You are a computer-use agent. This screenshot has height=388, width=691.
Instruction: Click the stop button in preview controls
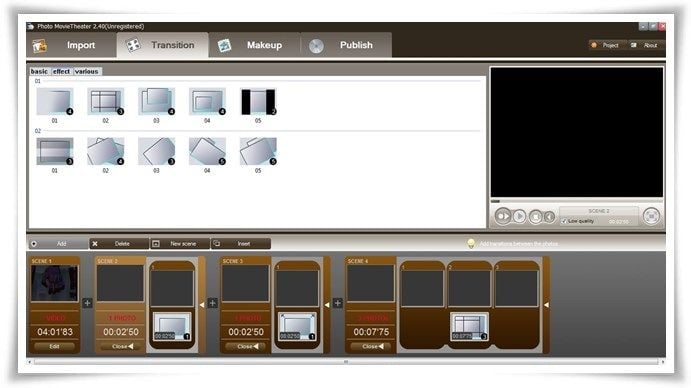coord(535,216)
